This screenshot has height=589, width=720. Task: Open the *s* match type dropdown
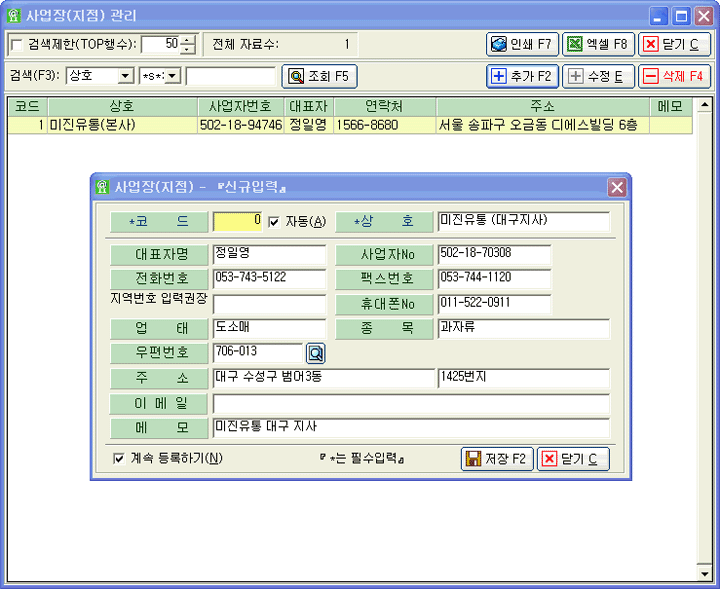pos(173,76)
